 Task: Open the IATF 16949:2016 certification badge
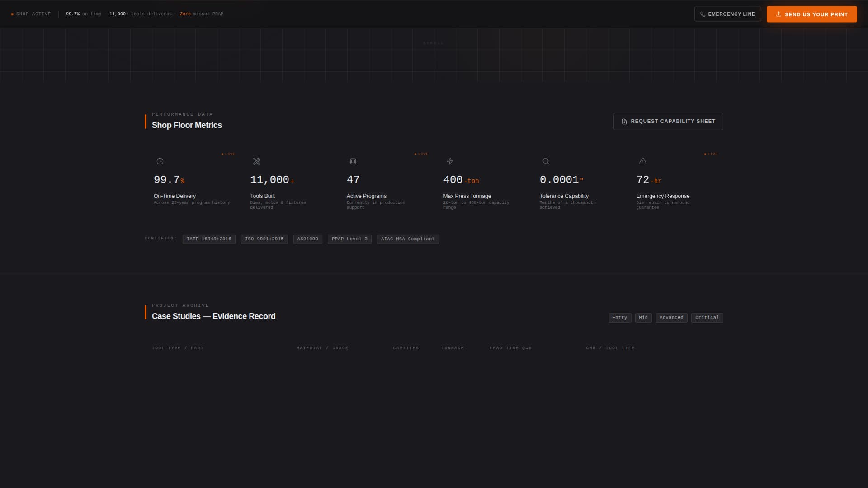click(209, 239)
